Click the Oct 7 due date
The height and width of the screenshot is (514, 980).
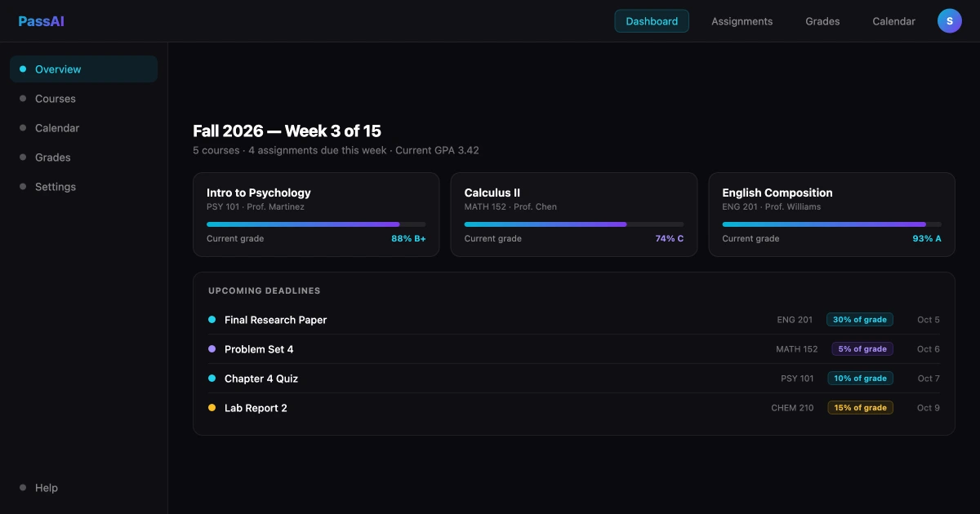tap(929, 379)
